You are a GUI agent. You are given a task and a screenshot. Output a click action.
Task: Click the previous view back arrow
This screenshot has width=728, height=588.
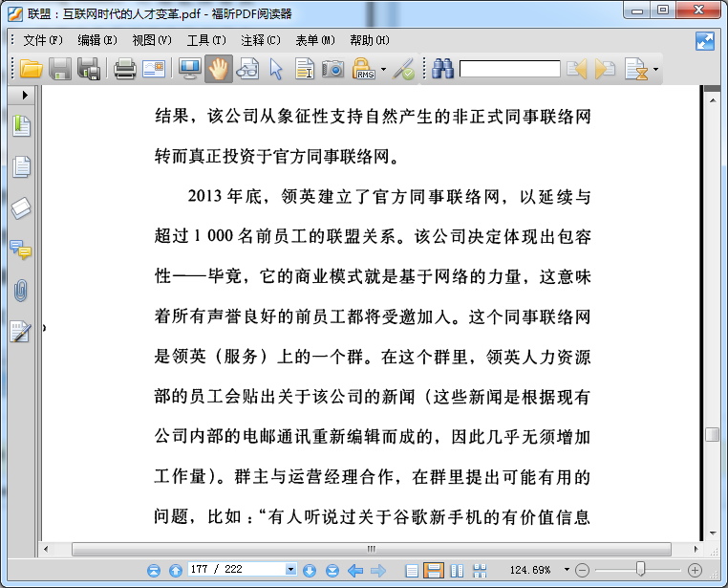coord(355,571)
